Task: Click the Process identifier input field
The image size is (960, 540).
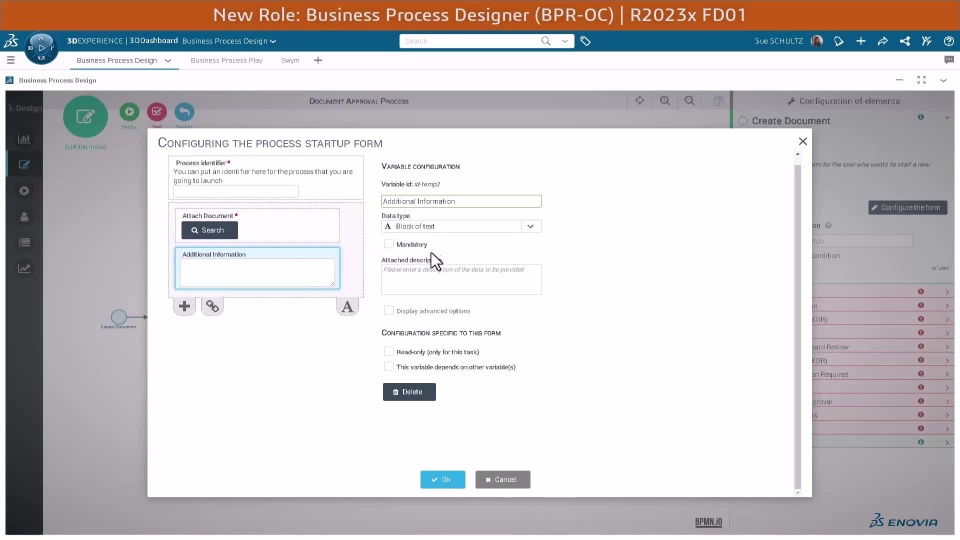Action: pos(236,191)
